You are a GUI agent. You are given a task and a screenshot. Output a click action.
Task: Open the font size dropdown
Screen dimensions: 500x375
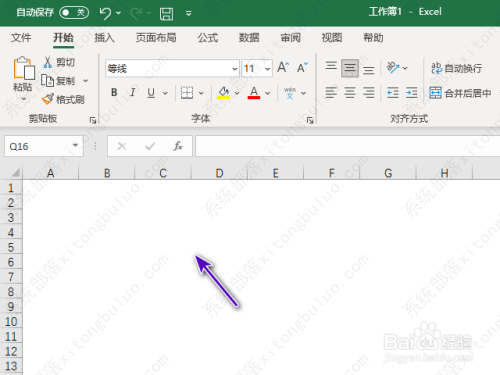[267, 69]
